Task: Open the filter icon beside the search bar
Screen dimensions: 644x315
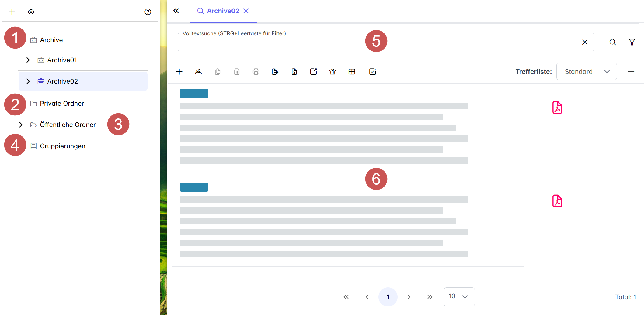Action: pos(632,42)
